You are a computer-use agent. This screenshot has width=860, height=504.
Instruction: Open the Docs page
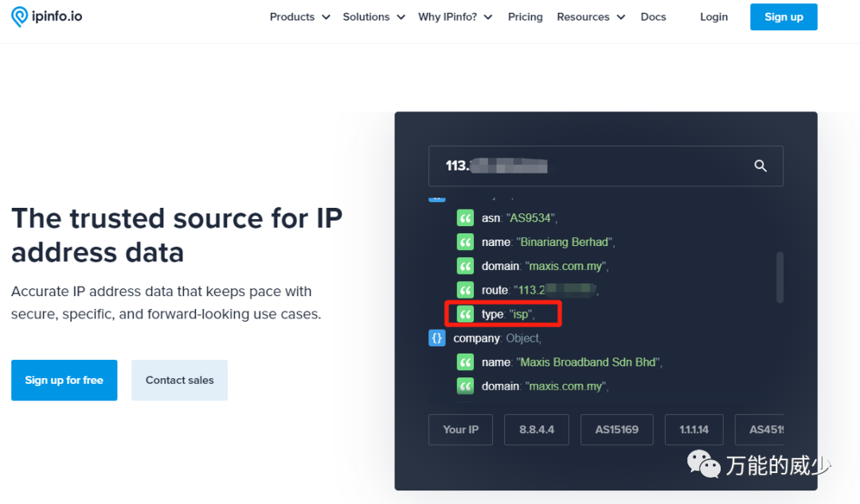(653, 17)
